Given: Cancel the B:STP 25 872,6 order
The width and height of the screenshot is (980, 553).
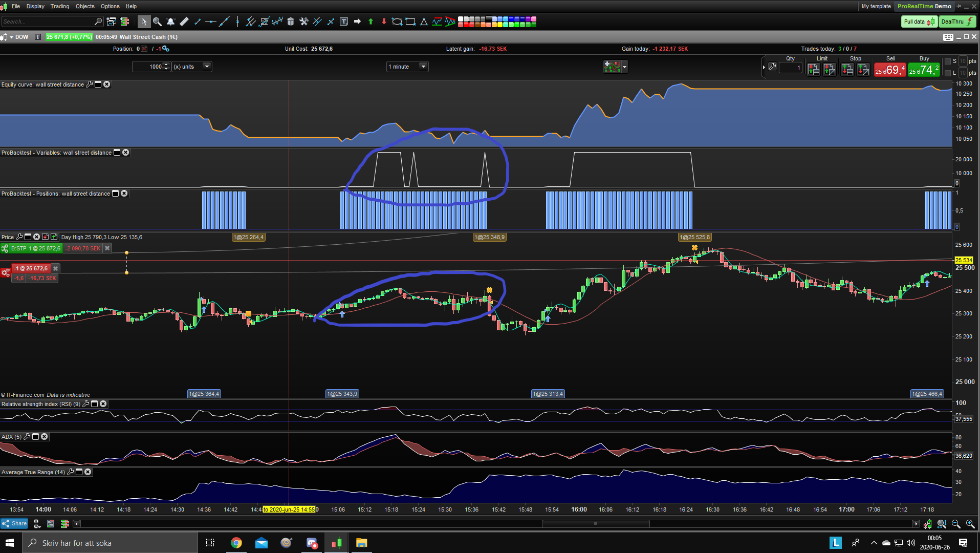Looking at the screenshot, I should coord(107,248).
